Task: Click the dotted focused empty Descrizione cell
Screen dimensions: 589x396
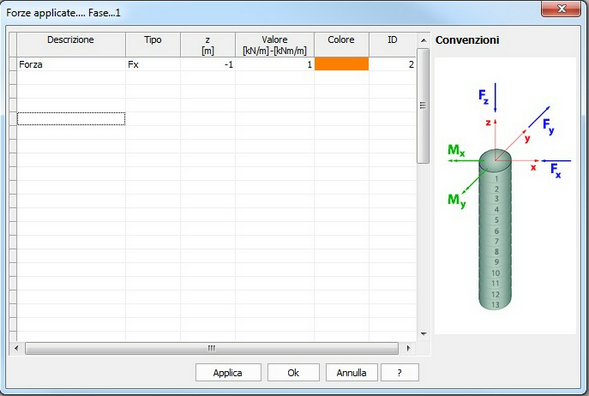Action: (x=71, y=119)
